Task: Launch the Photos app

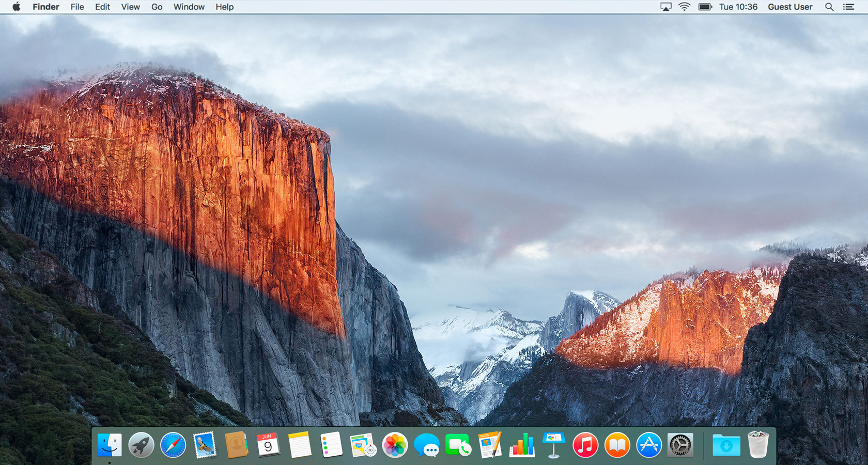Action: click(395, 445)
